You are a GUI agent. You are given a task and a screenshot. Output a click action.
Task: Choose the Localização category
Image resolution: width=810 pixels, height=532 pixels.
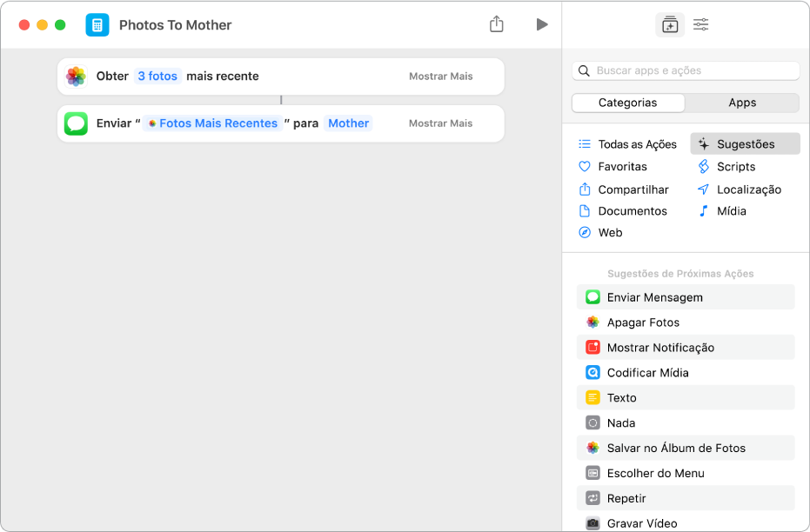point(748,190)
